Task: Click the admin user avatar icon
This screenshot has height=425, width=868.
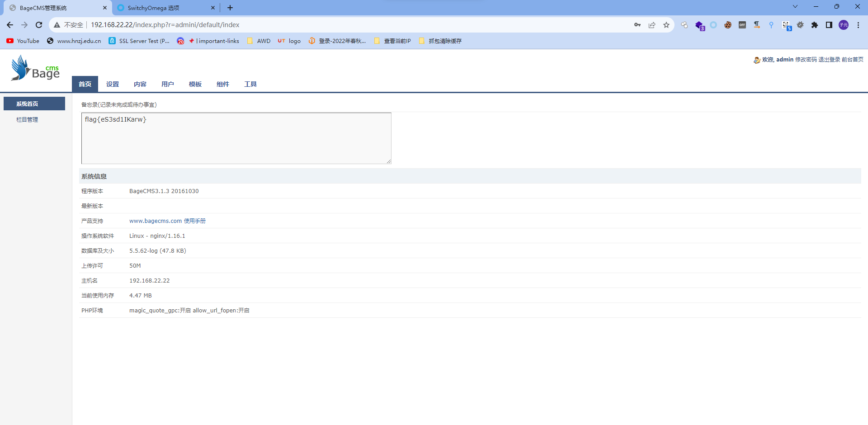Action: click(x=757, y=60)
